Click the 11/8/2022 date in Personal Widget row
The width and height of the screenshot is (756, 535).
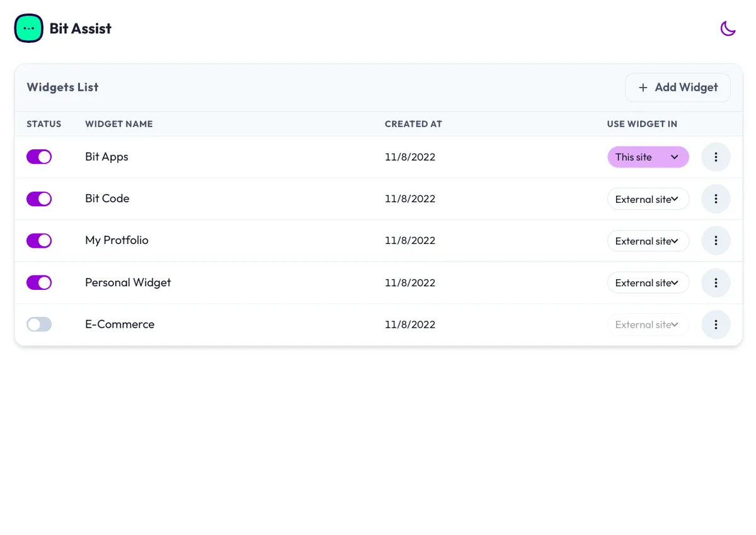pyautogui.click(x=410, y=282)
